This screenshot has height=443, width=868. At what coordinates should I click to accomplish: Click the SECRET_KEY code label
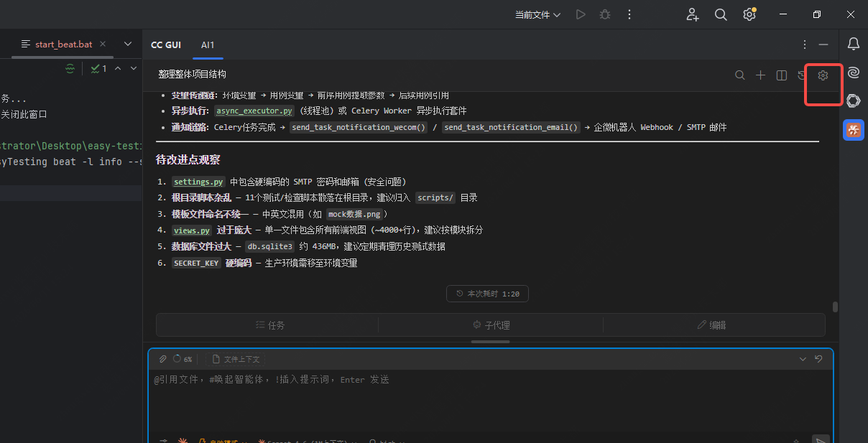[196, 264]
